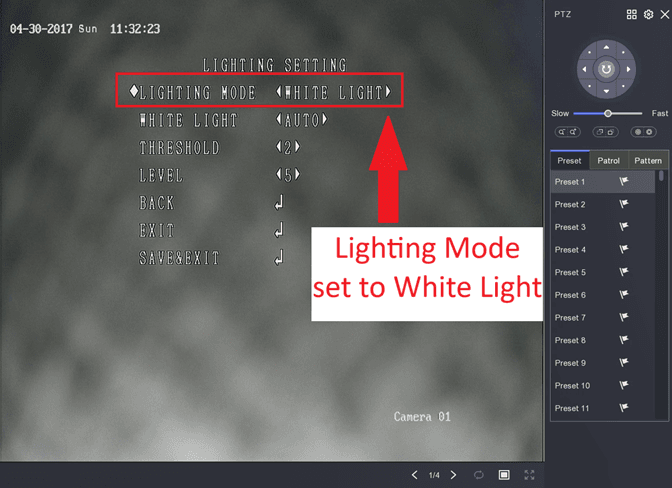Select Preset 8 in the list
Image resolution: width=672 pixels, height=488 pixels.
point(603,341)
